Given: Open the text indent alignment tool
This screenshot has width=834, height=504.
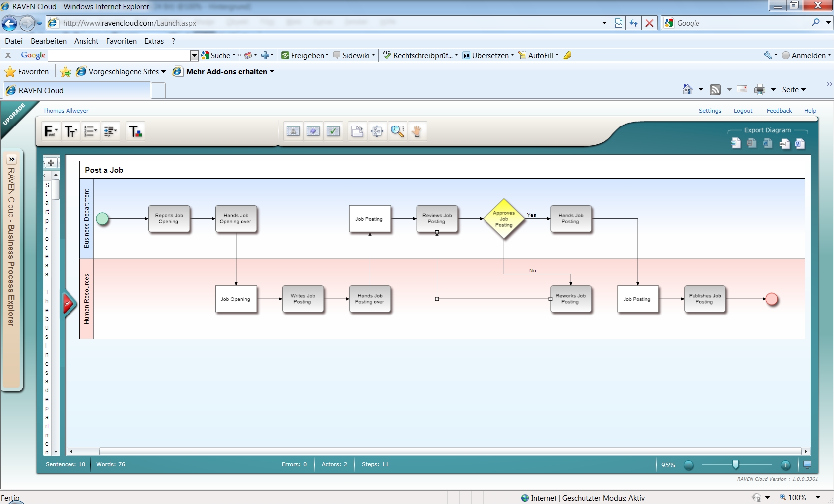Looking at the screenshot, I should pyautogui.click(x=111, y=131).
